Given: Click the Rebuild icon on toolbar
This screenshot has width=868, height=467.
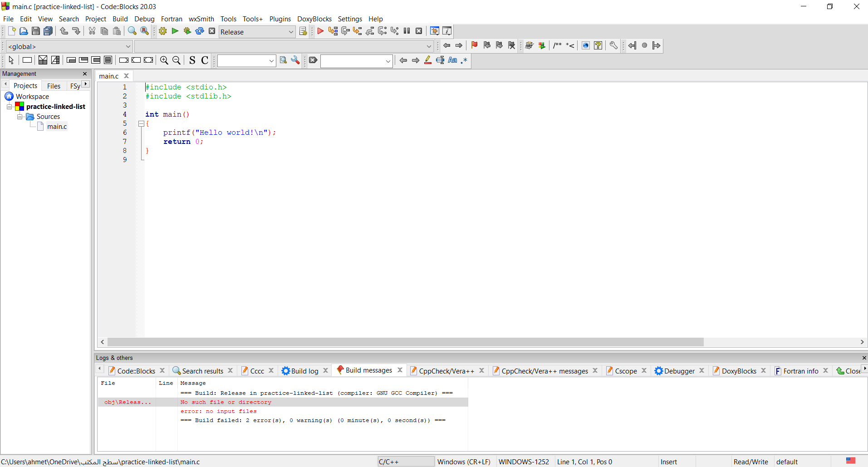Looking at the screenshot, I should point(200,31).
